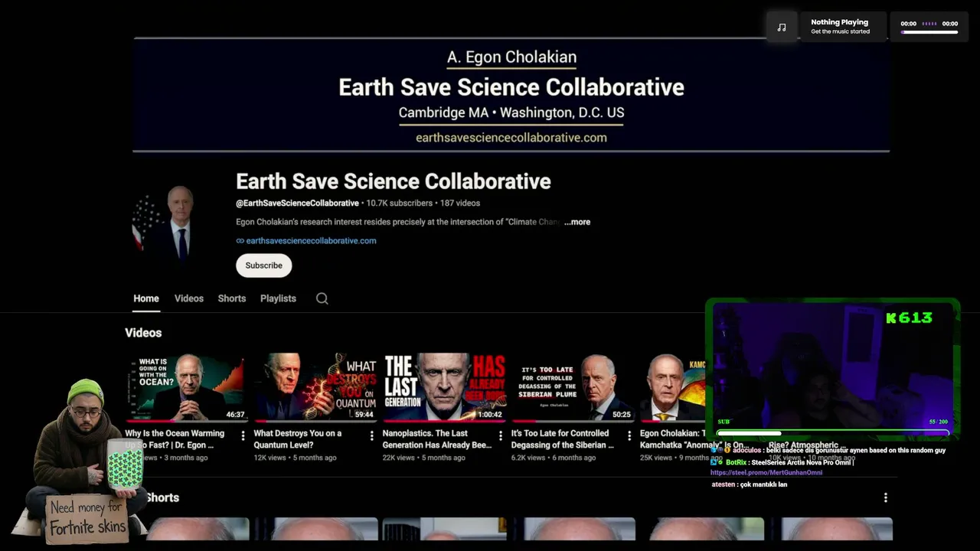Click the "Videos" section heading
Image resolution: width=980 pixels, height=551 pixels.
tap(143, 333)
